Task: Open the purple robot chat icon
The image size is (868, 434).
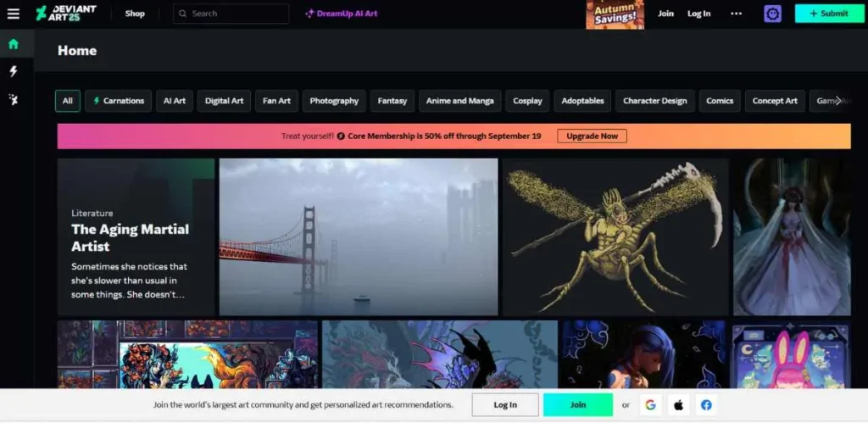Action: [772, 14]
